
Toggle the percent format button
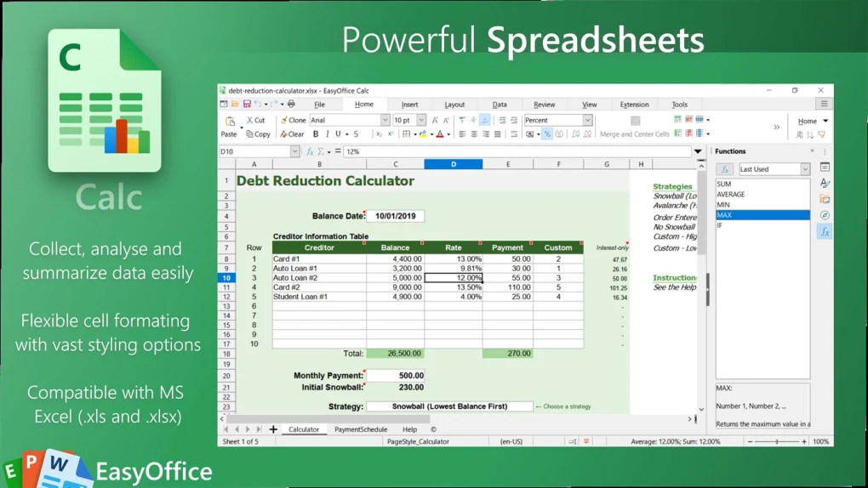(x=547, y=134)
